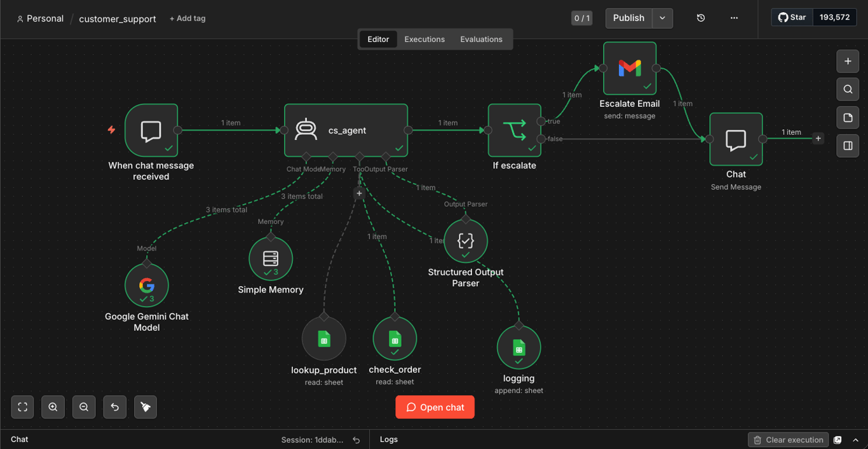Open the lookup_product sheet node
868x449 pixels.
tap(324, 339)
